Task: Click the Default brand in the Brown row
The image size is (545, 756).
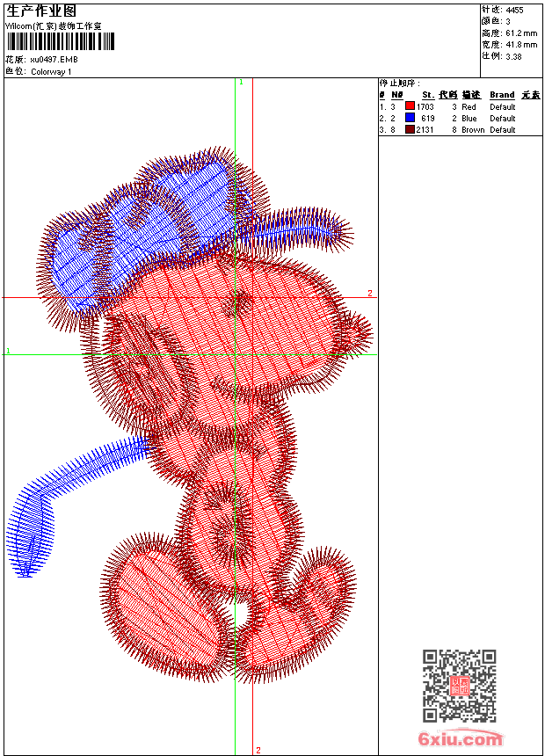Action: click(x=503, y=130)
